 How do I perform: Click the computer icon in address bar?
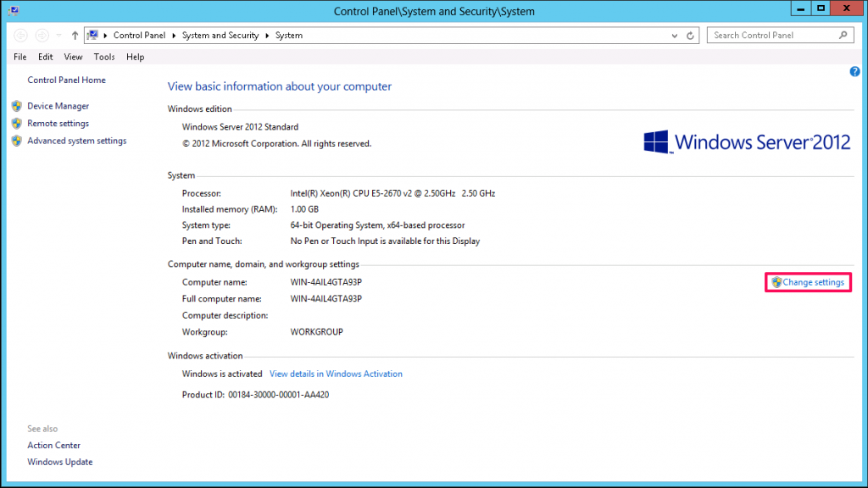click(93, 35)
